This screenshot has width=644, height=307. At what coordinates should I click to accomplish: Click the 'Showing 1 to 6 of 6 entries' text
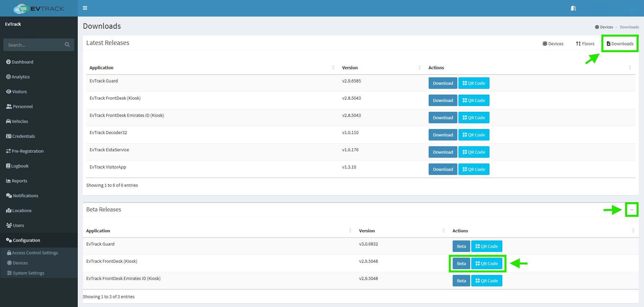[112, 185]
